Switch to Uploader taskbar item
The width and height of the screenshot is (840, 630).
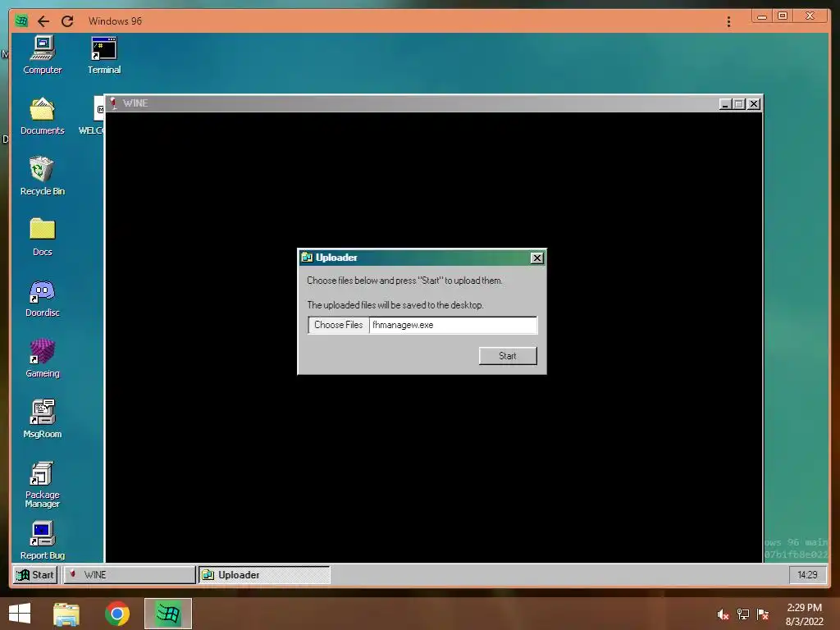pyautogui.click(x=265, y=575)
